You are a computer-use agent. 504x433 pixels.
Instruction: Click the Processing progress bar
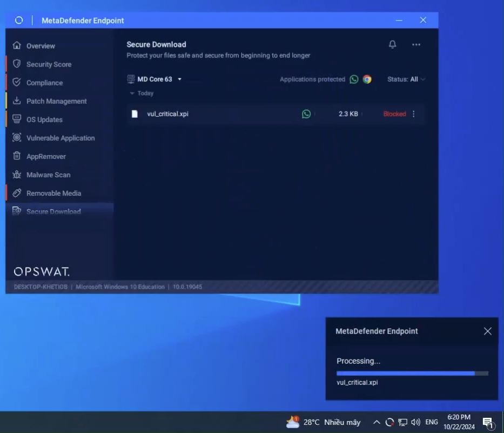click(412, 374)
